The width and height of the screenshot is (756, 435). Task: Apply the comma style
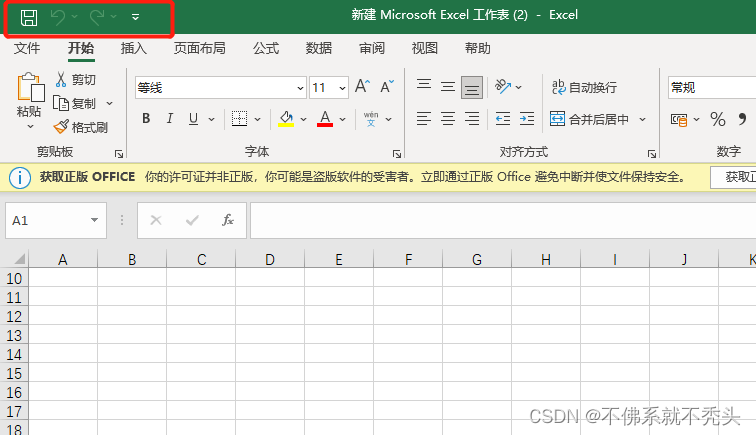point(742,119)
